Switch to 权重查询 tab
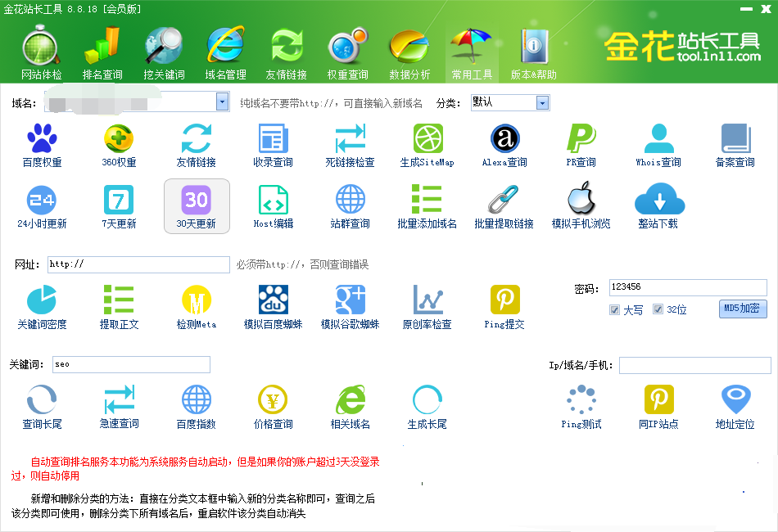The height and width of the screenshot is (532, 778). click(348, 54)
